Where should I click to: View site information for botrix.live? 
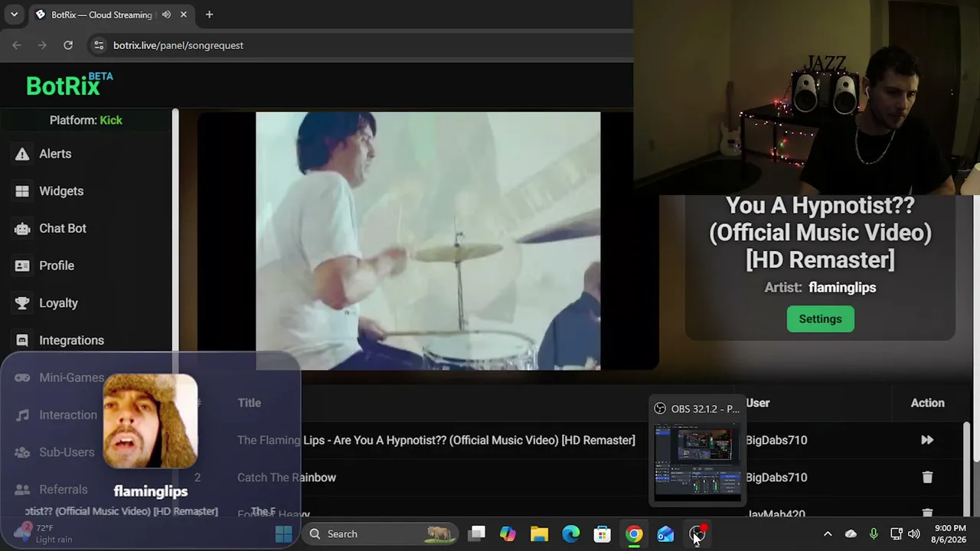click(x=98, y=45)
